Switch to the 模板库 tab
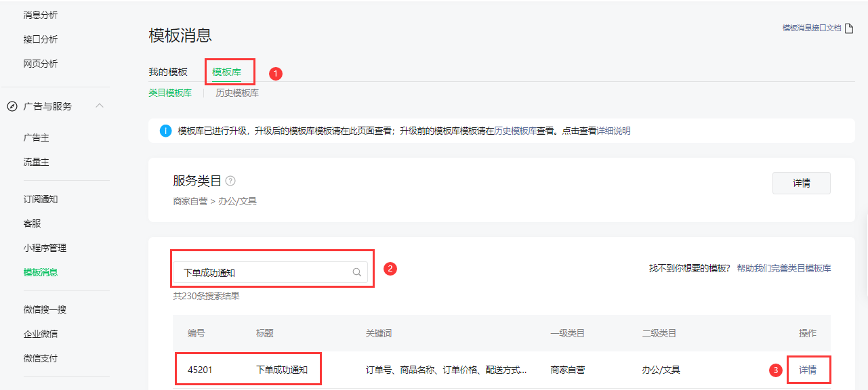The height and width of the screenshot is (390, 868). [226, 72]
